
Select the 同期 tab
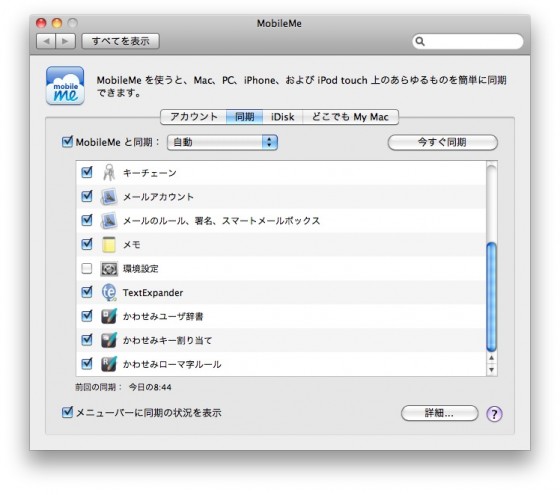245,117
